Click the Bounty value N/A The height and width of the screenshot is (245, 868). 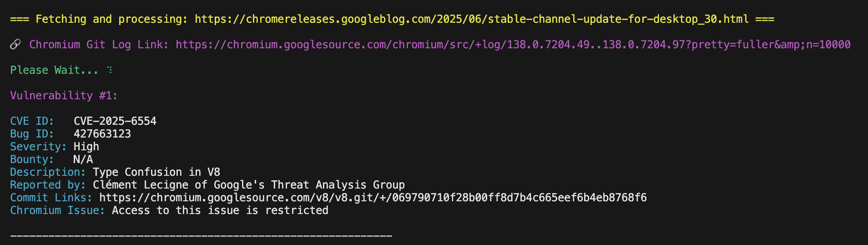(83, 159)
